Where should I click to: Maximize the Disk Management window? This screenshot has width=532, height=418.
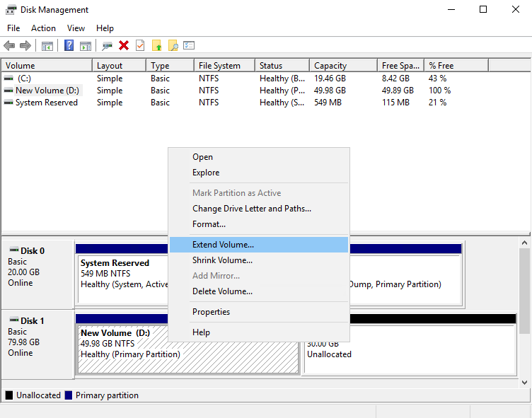click(483, 9)
